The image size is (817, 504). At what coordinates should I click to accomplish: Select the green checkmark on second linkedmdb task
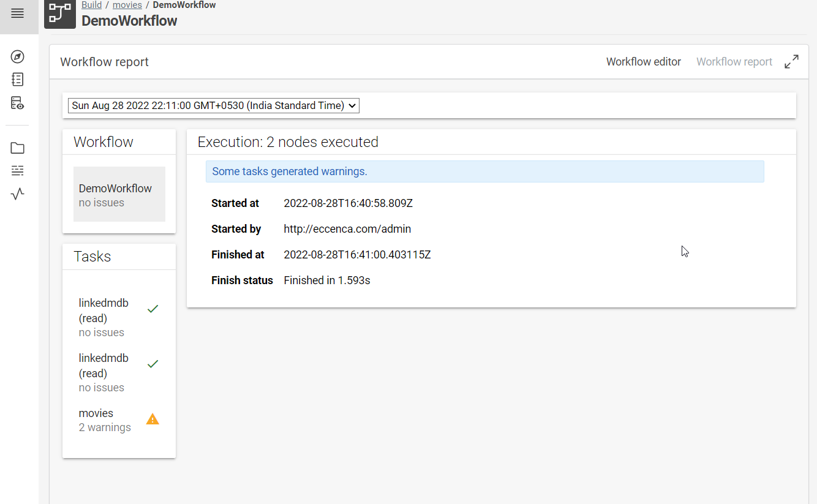click(152, 364)
